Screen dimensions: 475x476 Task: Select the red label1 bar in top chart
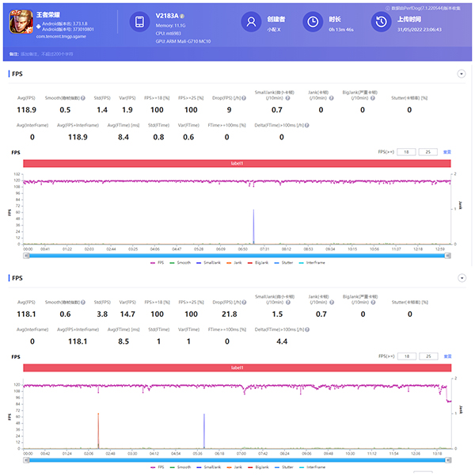click(x=237, y=163)
